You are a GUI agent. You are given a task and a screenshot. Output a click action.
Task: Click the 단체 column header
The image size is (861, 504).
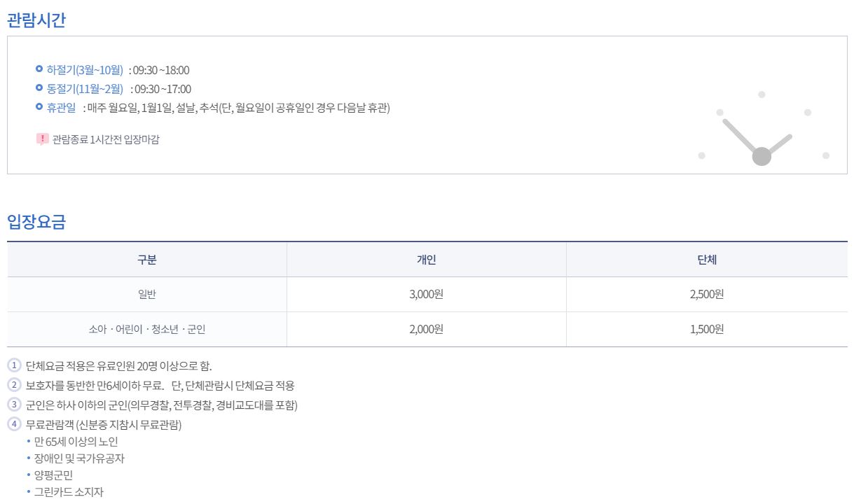tap(707, 260)
